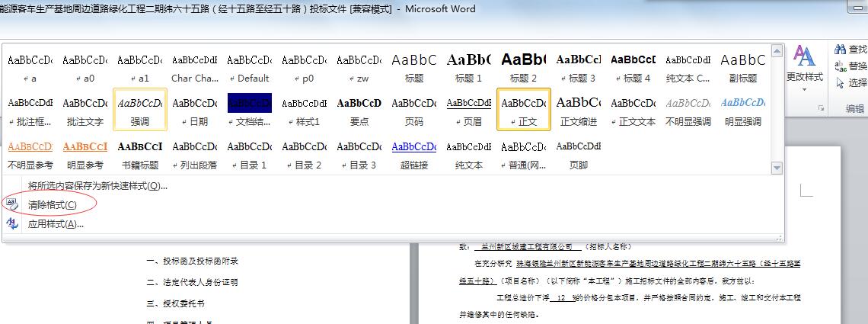Screen dimensions: 868x324
Task: Click the text 三、授权委托书
Action: 175,304
